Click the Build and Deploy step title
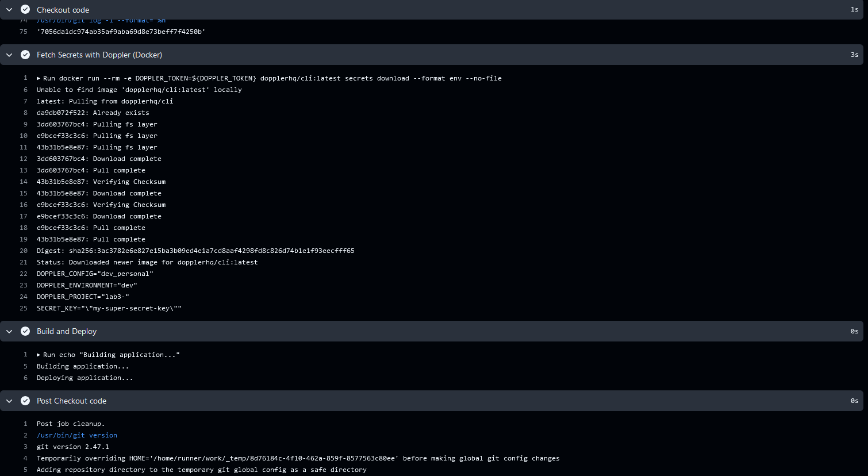The width and height of the screenshot is (868, 476). click(67, 331)
